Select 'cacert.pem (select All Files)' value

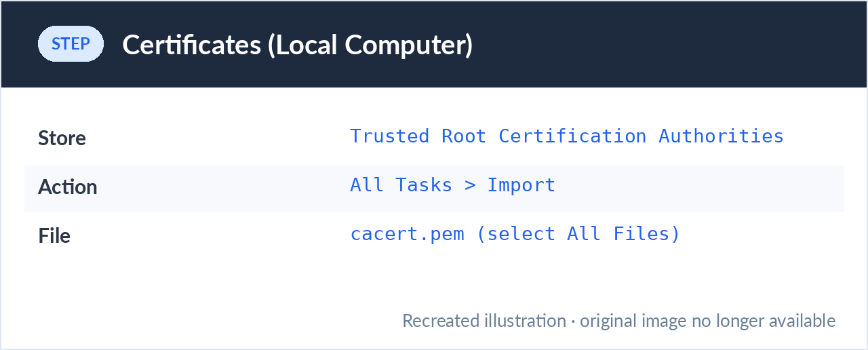[x=515, y=234]
